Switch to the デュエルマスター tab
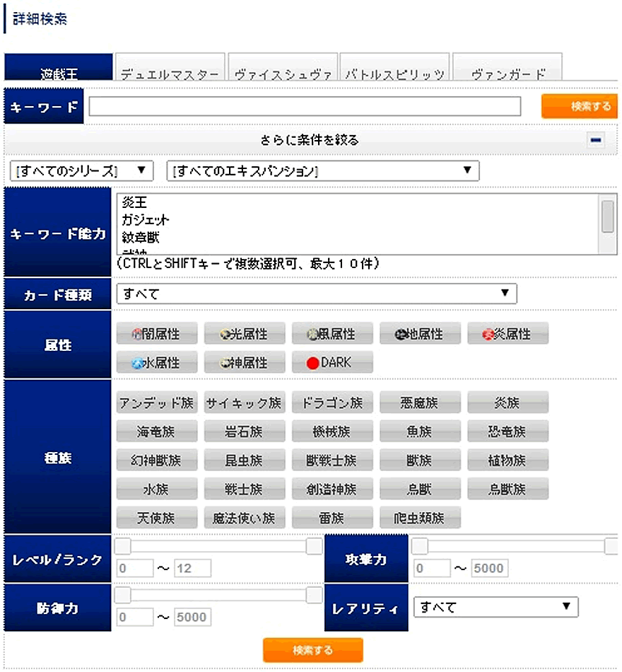This screenshot has width=622, height=672. pyautogui.click(x=170, y=71)
